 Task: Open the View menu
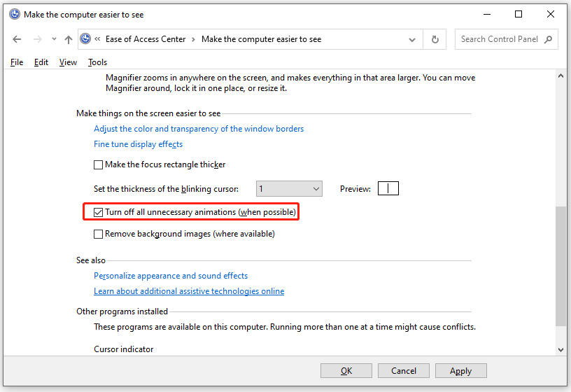(68, 62)
